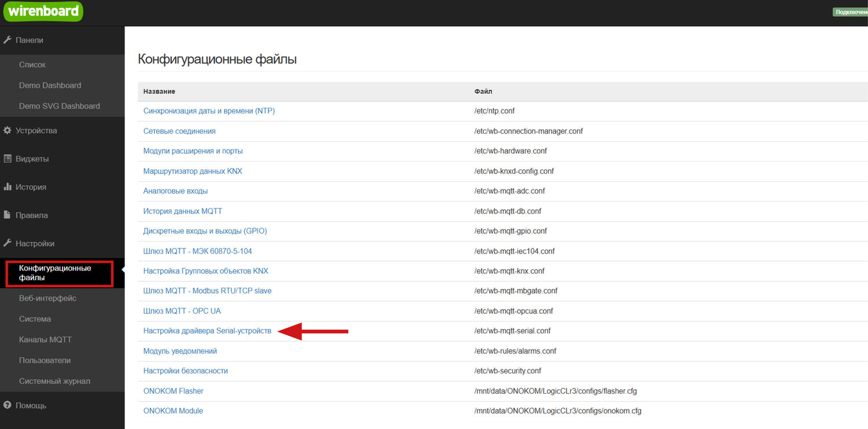
Task: Open Аналоговые входы config
Action: click(x=175, y=190)
